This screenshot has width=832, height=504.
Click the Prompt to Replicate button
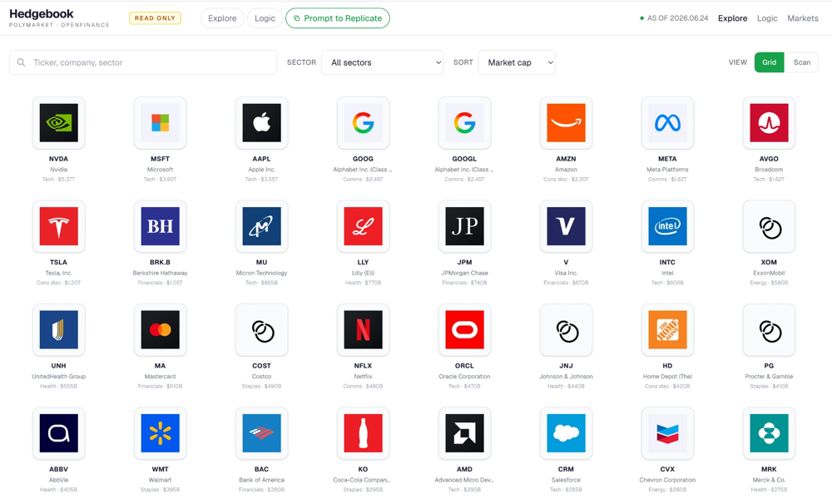click(338, 18)
